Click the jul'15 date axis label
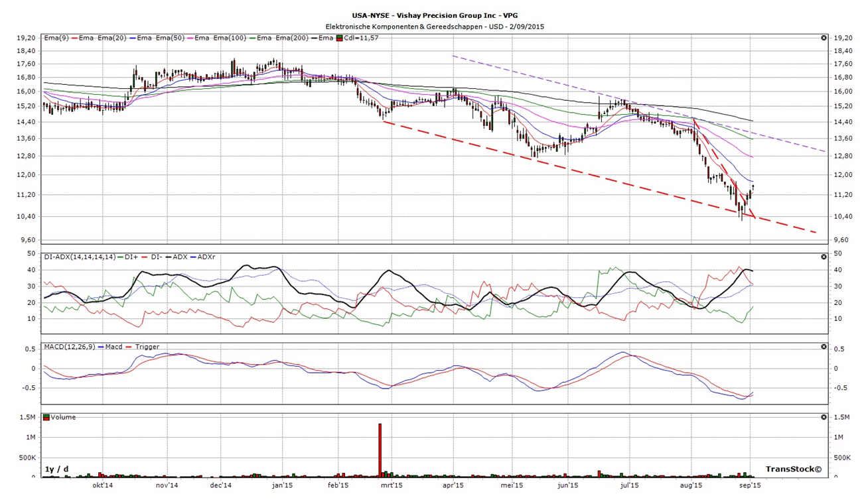 629,485
